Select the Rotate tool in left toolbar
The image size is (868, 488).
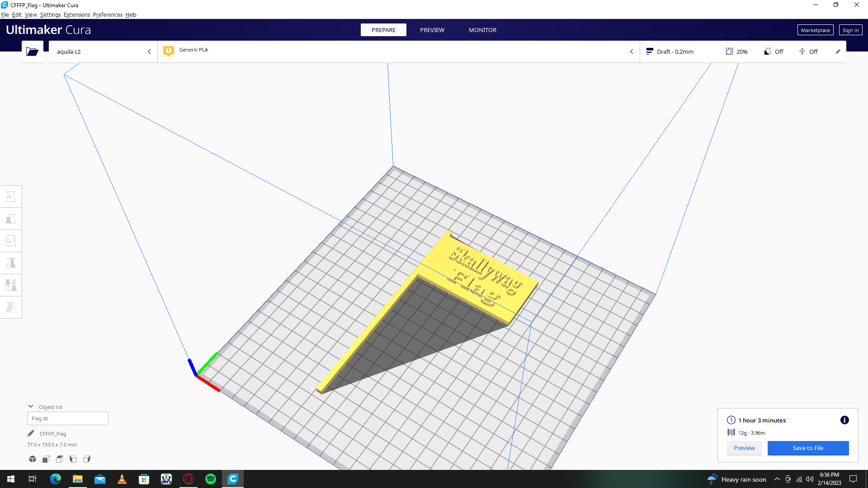[11, 241]
